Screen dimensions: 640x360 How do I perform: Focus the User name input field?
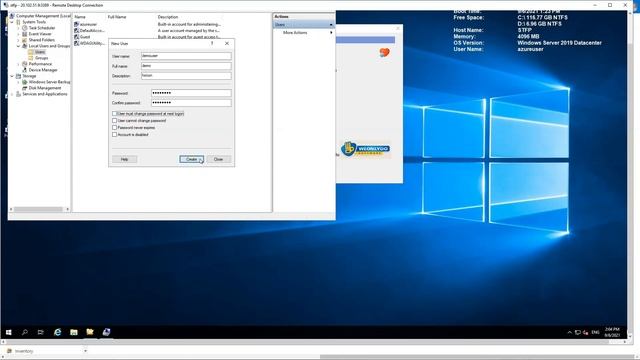(186, 56)
